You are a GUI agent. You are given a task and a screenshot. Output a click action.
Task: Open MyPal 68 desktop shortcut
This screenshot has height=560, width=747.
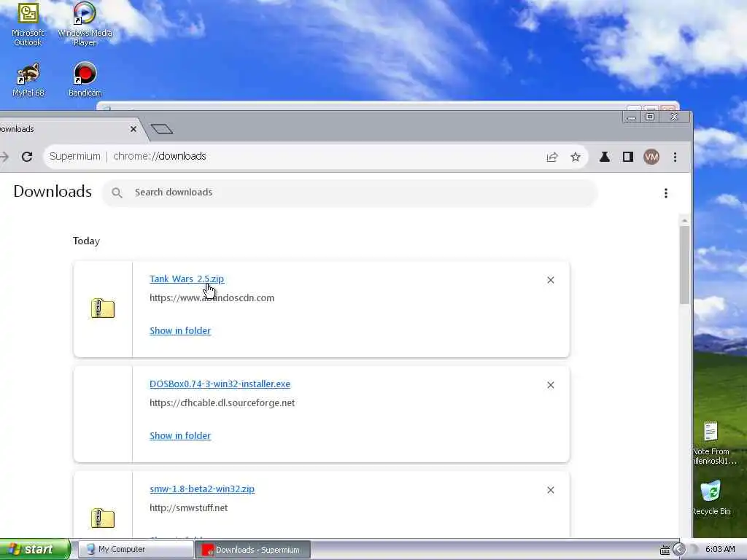point(28,80)
